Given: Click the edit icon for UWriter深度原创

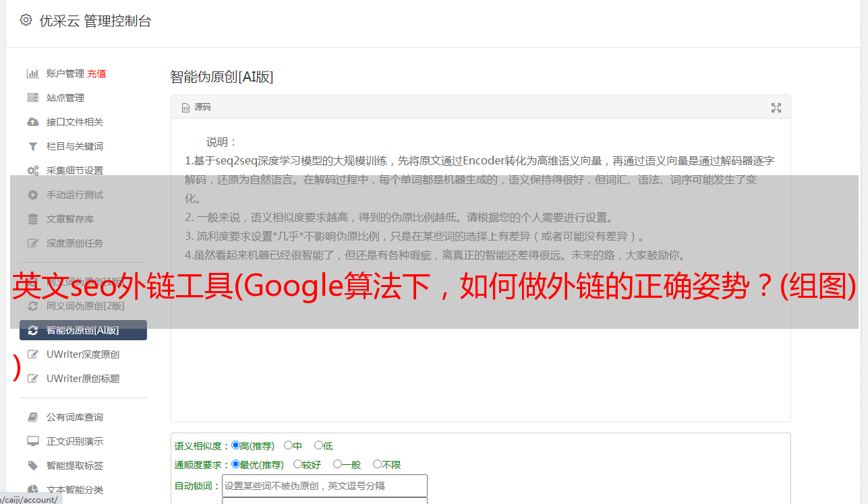Looking at the screenshot, I should [32, 354].
